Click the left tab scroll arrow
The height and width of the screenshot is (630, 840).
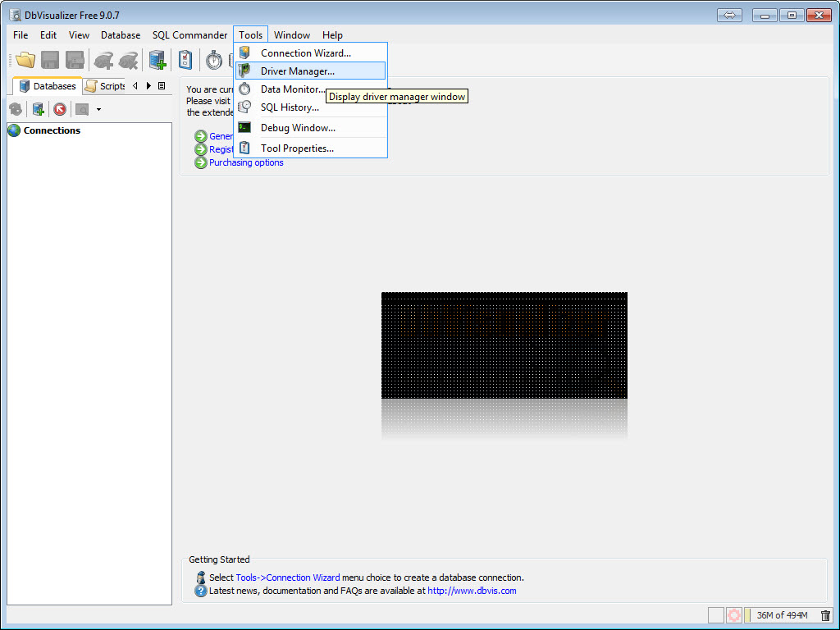(x=135, y=85)
